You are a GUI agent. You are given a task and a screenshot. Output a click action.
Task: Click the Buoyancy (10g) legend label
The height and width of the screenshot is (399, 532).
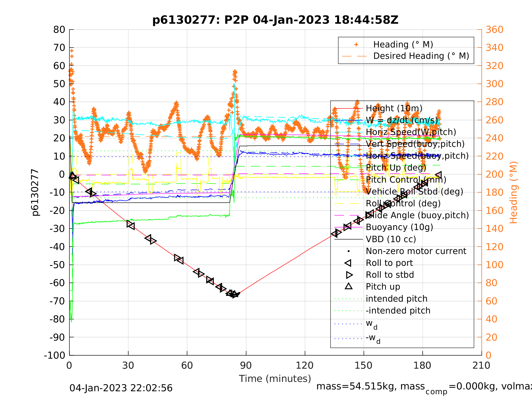[399, 227]
